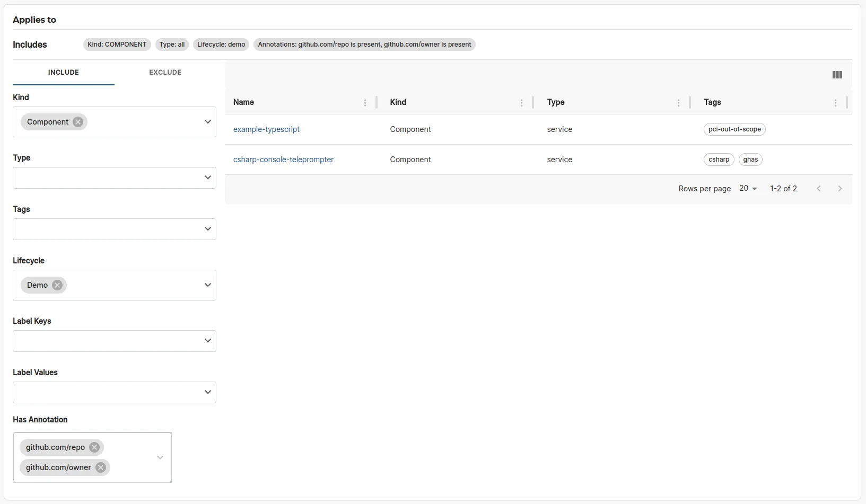Image resolution: width=866 pixels, height=504 pixels.
Task: Open the csharp-console-teleprompter entity link
Action: point(284,160)
